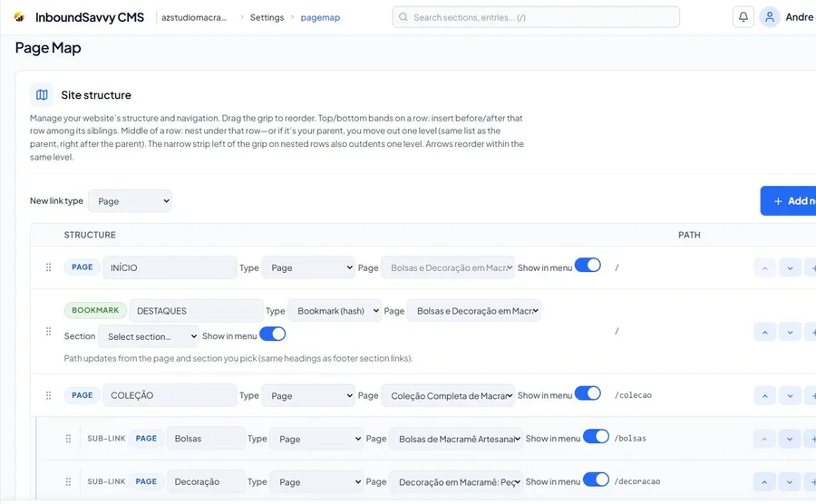816x504 pixels.
Task: Click the InboundSavvy CMS logo icon
Action: pyautogui.click(x=19, y=17)
